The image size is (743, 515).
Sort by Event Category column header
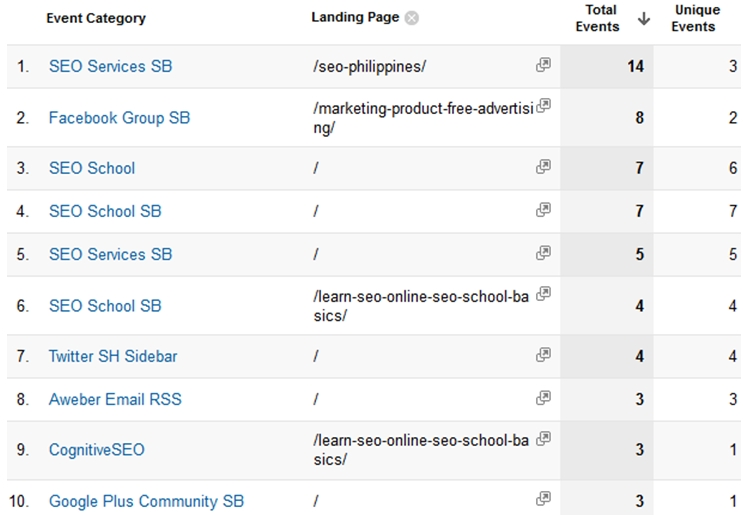[95, 18]
